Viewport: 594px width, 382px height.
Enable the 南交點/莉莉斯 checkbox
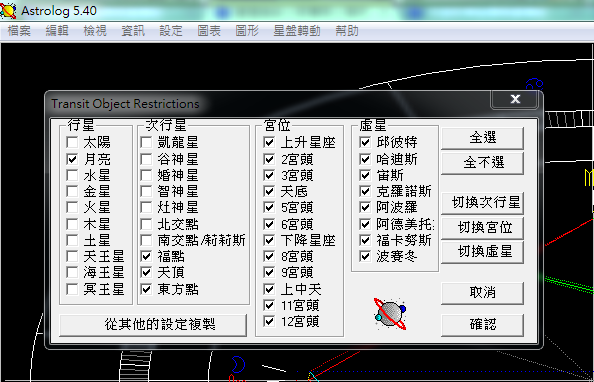tap(146, 240)
